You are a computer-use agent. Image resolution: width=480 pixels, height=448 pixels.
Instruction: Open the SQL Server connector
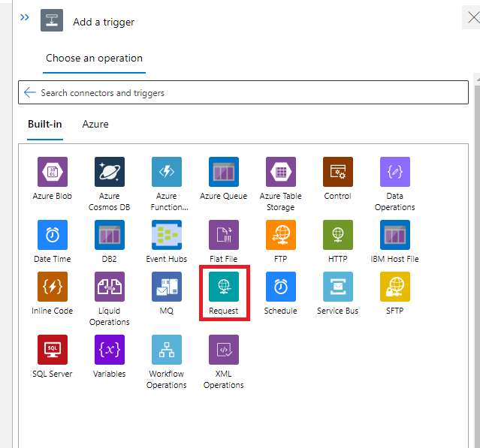point(53,350)
